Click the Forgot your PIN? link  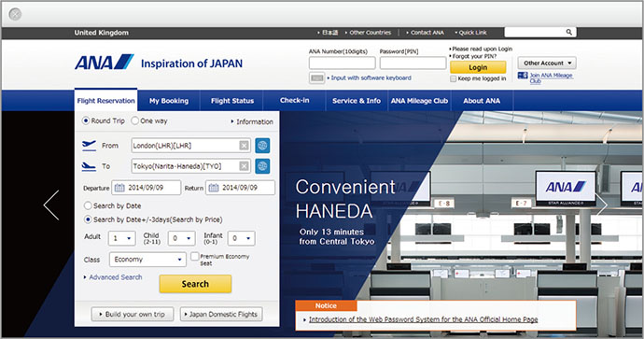(473, 56)
